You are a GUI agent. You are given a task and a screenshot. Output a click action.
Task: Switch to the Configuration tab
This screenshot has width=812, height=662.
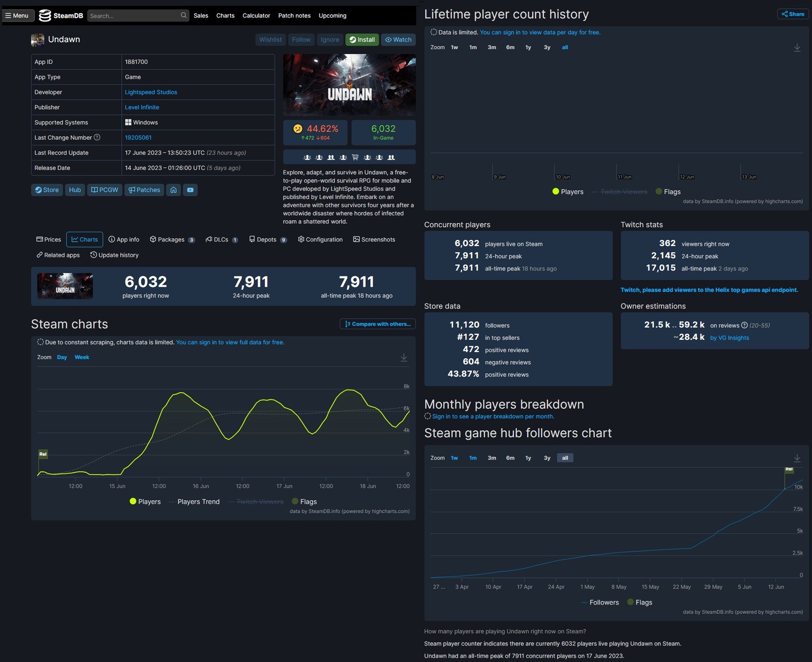click(320, 239)
